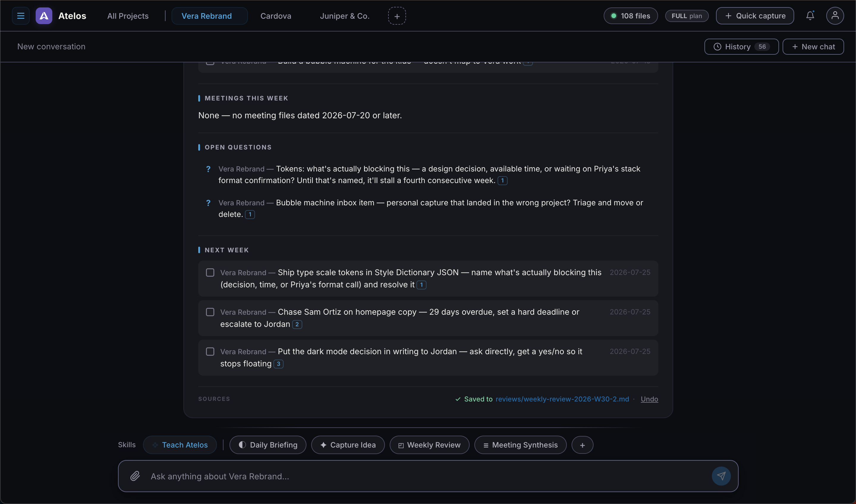Open citation 1 on Tokens open question
Image resolution: width=856 pixels, height=504 pixels.
tap(502, 180)
